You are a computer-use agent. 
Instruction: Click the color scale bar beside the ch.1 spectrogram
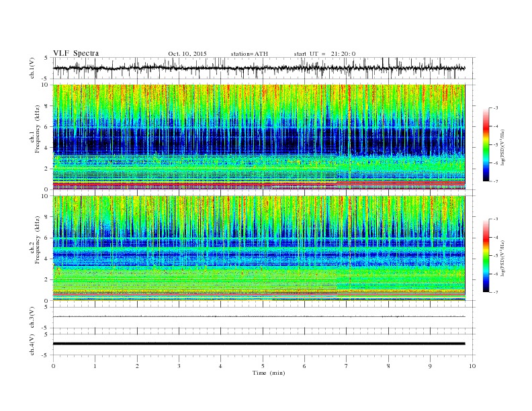(486, 145)
